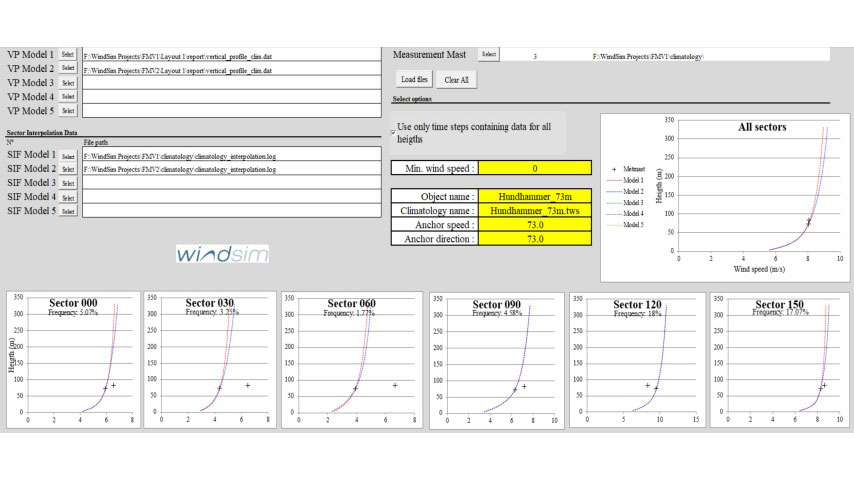Click Select button for SIF Model 1
854x480 pixels.
68,156
